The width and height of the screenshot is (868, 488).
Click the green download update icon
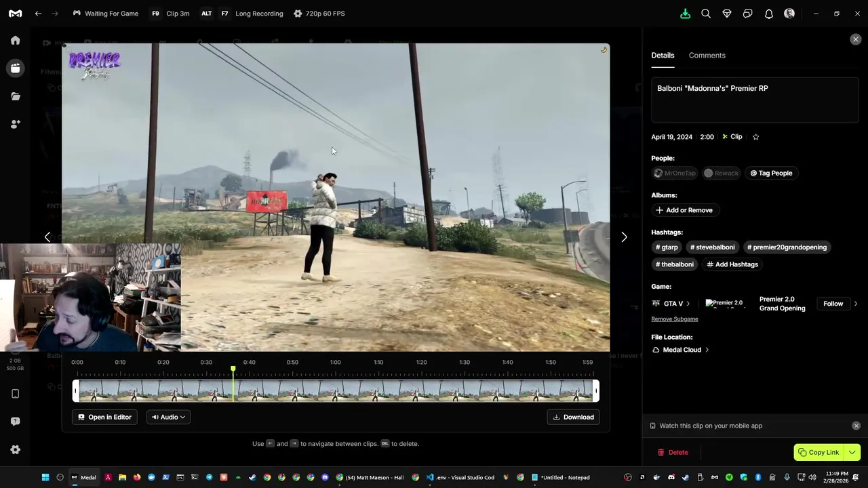click(x=685, y=14)
